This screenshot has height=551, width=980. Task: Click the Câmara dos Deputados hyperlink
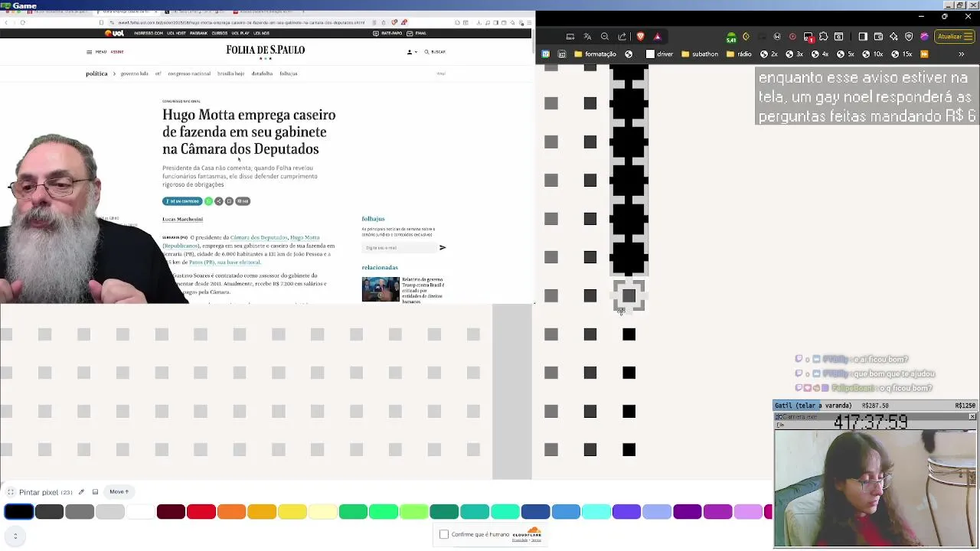coord(259,237)
